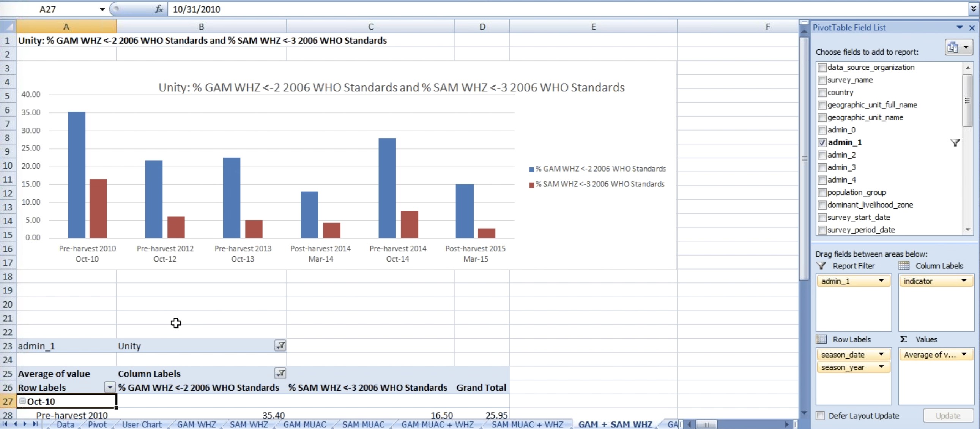Expand the formula bar
Screen dimensions: 980x429
tap(973, 9)
